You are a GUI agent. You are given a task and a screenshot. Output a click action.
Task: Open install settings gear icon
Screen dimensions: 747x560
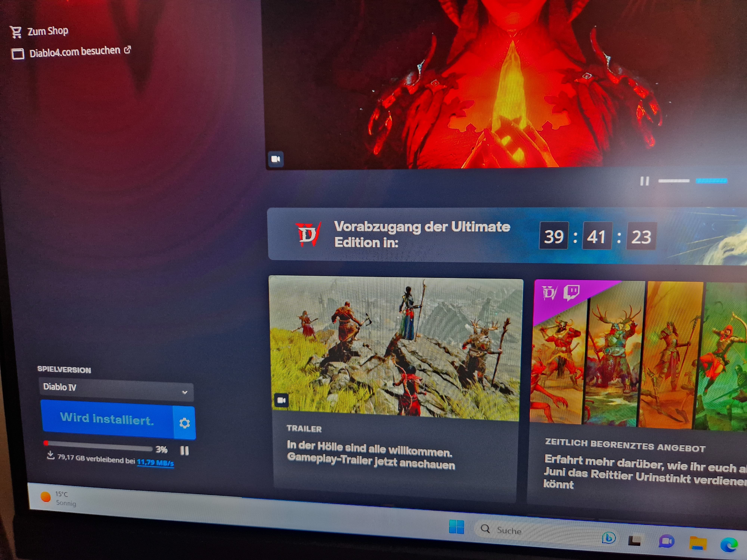click(184, 423)
